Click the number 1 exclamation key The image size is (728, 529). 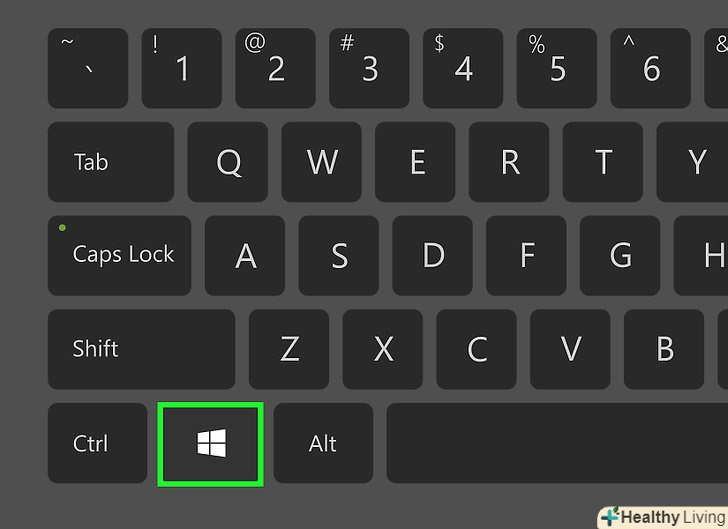pyautogui.click(x=182, y=68)
